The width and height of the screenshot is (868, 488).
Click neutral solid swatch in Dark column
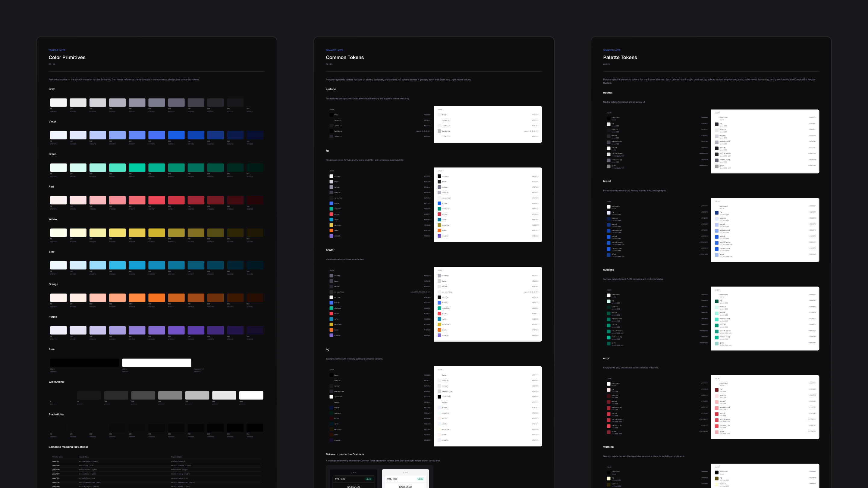pyautogui.click(x=609, y=149)
